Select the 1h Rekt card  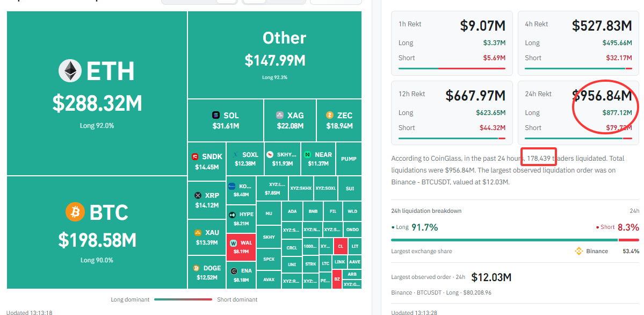tap(452, 43)
